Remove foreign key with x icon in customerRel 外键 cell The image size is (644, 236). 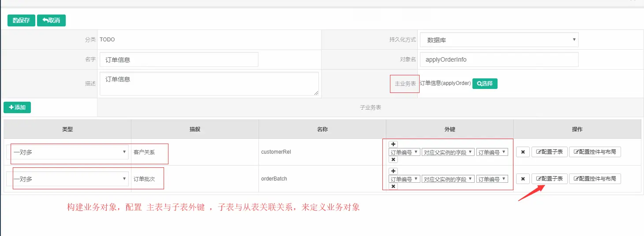coord(393,160)
